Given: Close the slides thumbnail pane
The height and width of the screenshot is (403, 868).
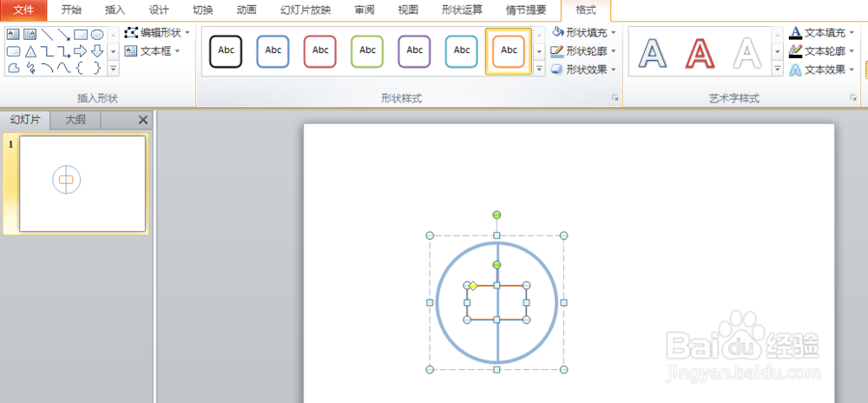Looking at the screenshot, I should 143,120.
